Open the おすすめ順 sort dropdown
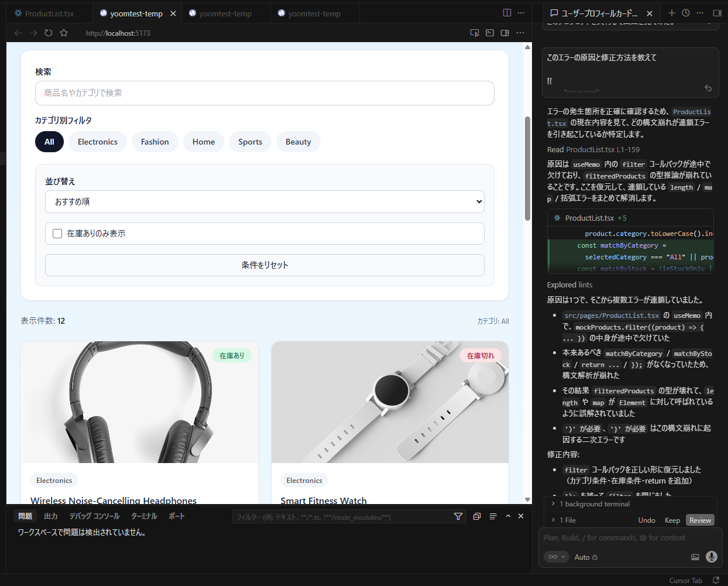 tap(265, 201)
